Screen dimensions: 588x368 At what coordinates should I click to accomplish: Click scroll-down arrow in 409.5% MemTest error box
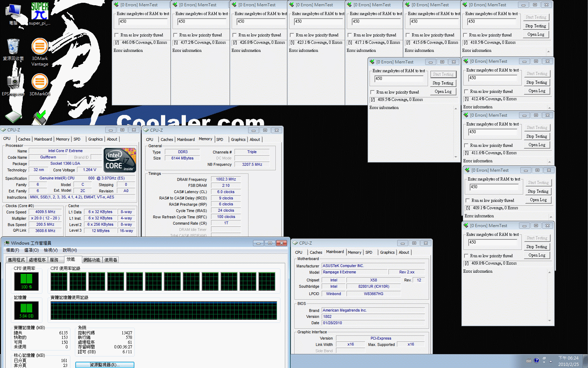coord(456,157)
